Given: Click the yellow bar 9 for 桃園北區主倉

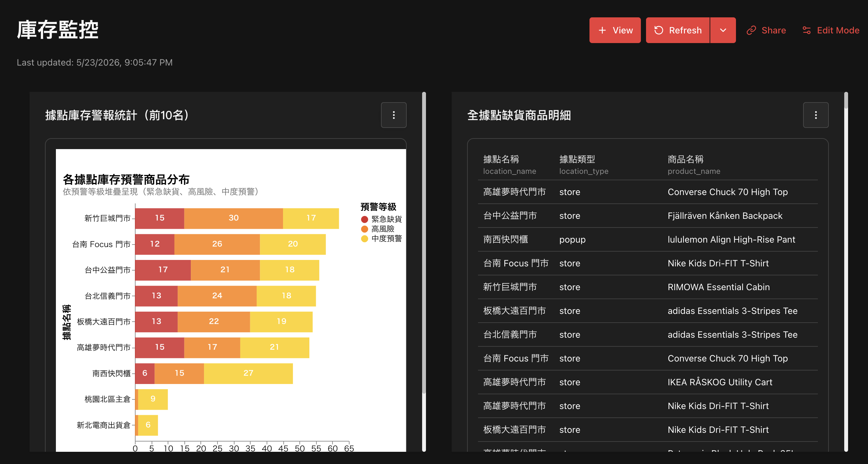Looking at the screenshot, I should point(153,399).
